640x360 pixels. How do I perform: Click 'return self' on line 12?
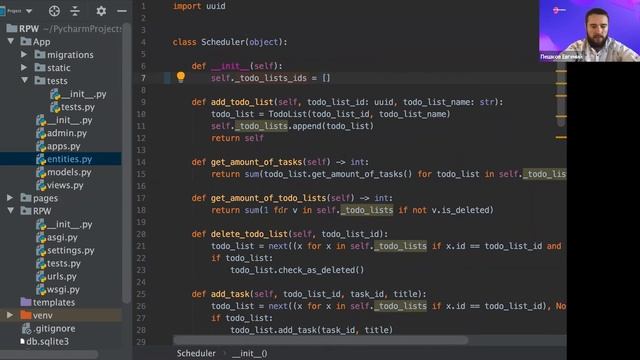[x=237, y=138]
